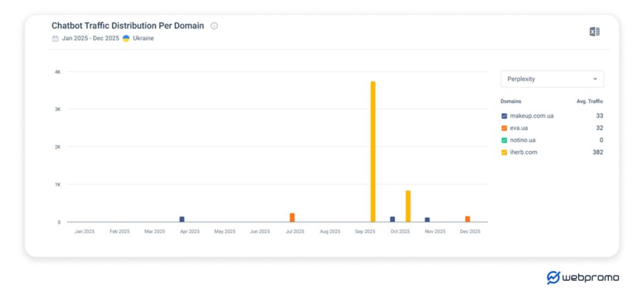Select eva.ua bar for Jul 2025
644x296 pixels.
pyautogui.click(x=292, y=217)
